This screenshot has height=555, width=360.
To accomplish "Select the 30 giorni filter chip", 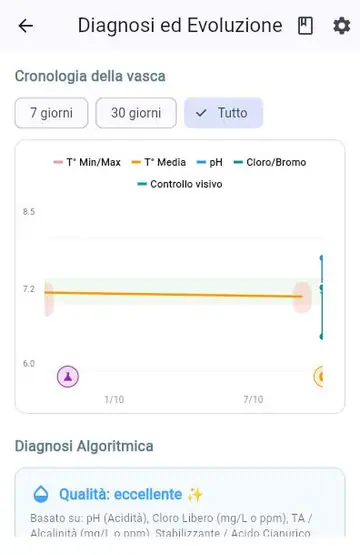I will click(x=136, y=113).
